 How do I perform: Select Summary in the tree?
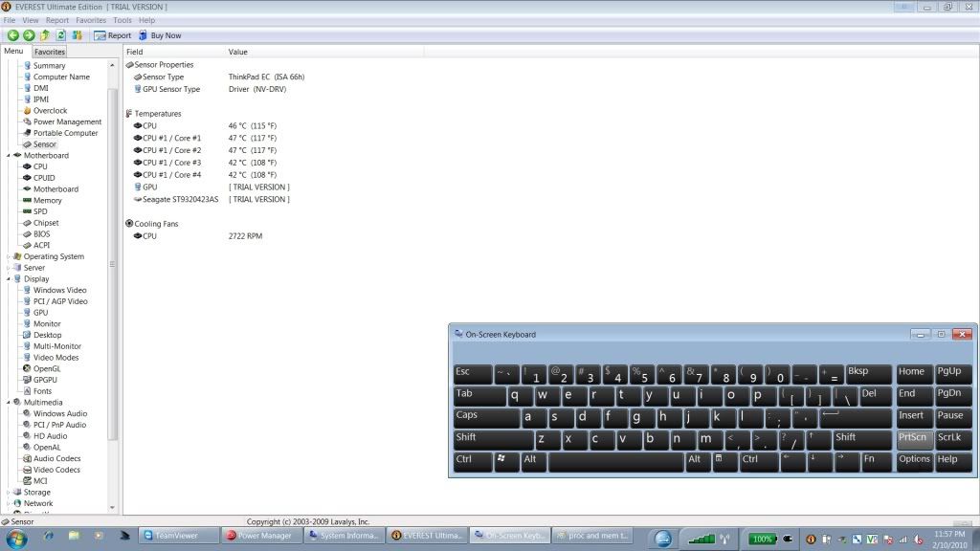coord(49,66)
